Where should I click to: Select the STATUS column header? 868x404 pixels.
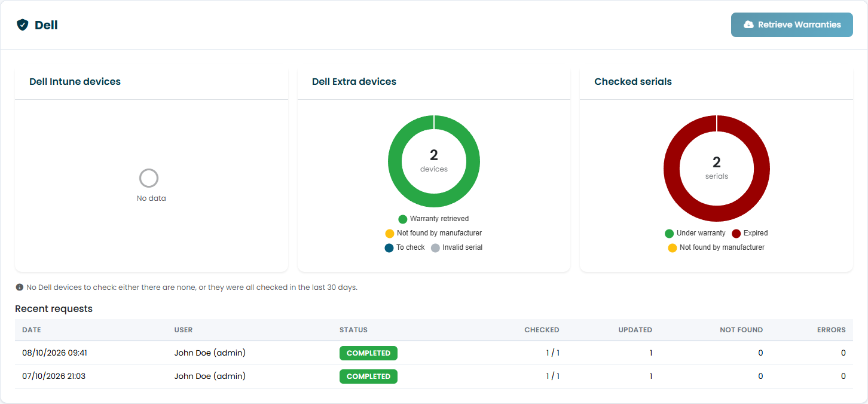point(353,330)
